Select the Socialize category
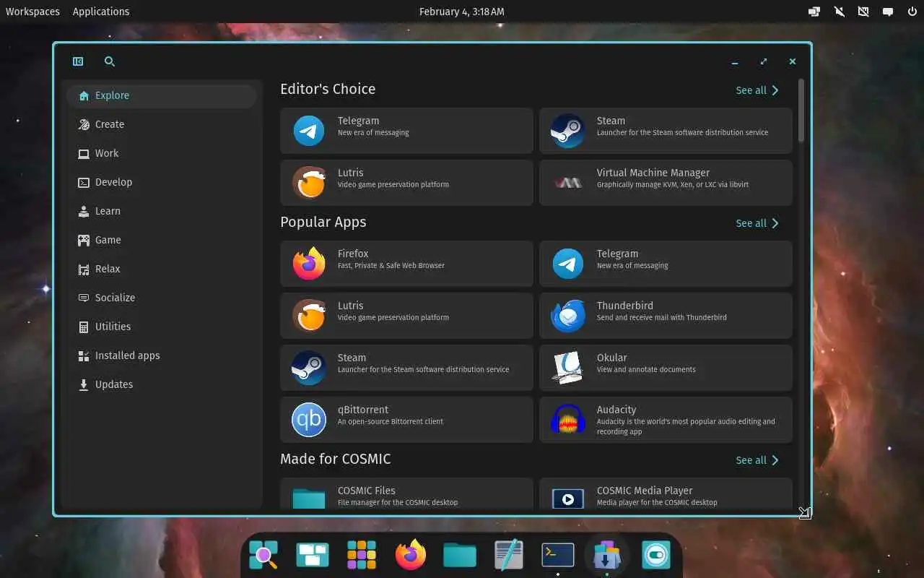The height and width of the screenshot is (578, 924). (x=162, y=298)
